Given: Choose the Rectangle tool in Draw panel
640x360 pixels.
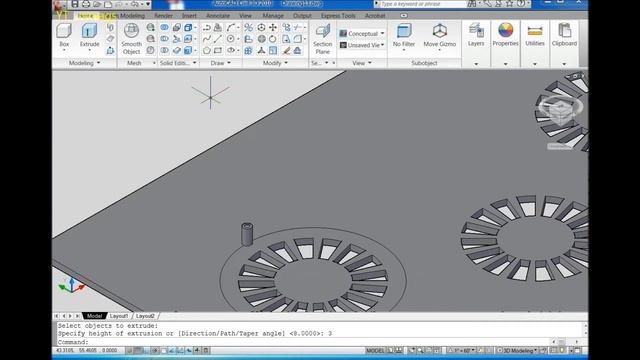Looking at the screenshot, I should tap(218, 51).
